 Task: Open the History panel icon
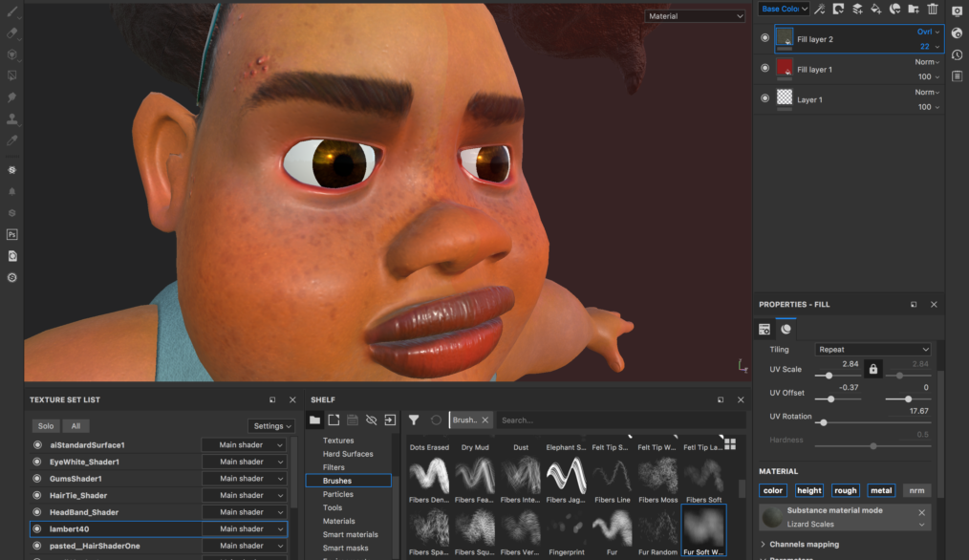(958, 54)
